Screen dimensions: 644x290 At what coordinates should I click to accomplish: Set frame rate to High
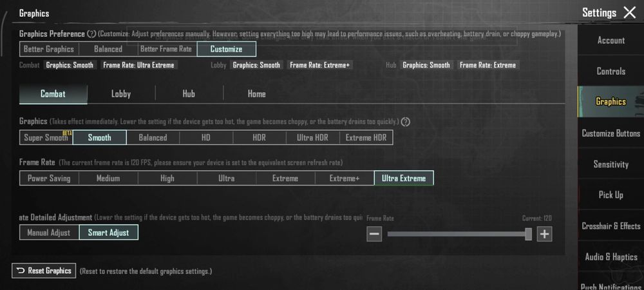pos(167,179)
